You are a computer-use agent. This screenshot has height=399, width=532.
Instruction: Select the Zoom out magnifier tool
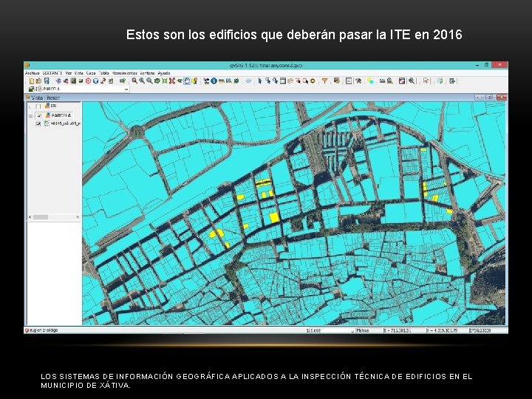[149, 81]
